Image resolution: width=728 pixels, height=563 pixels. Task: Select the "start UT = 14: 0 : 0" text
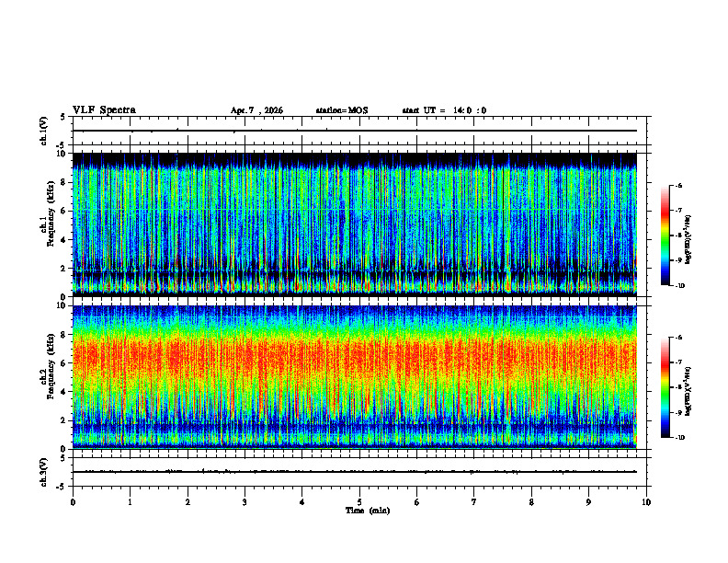pyautogui.click(x=444, y=110)
